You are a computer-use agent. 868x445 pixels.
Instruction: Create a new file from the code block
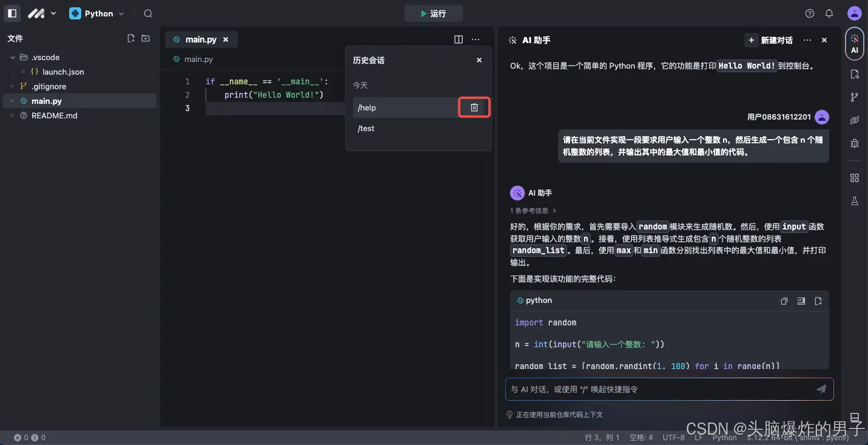818,301
